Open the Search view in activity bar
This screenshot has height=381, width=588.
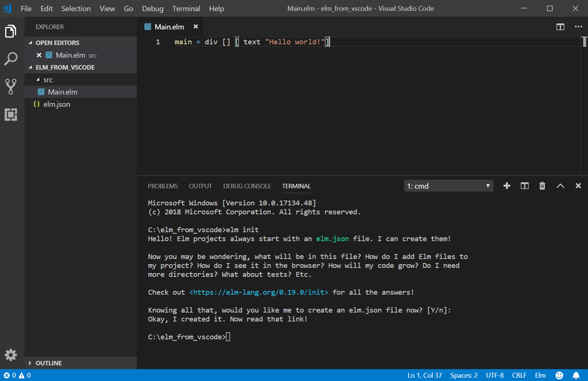(x=11, y=58)
